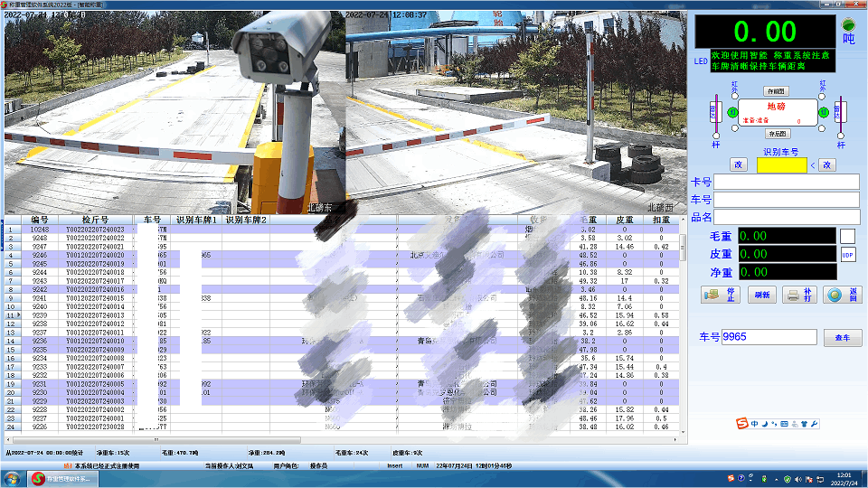Click the 检斤号 column header
The height and width of the screenshot is (488, 868).
coord(95,220)
